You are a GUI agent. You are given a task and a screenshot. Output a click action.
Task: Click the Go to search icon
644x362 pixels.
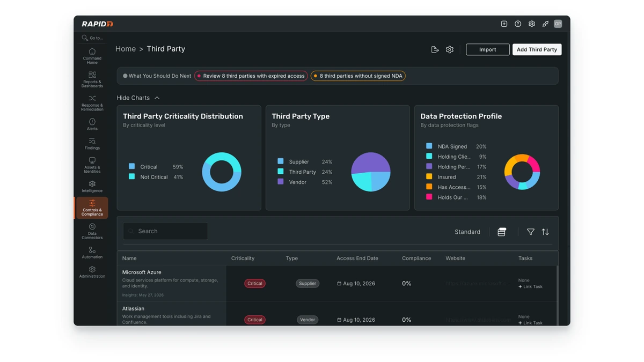85,38
